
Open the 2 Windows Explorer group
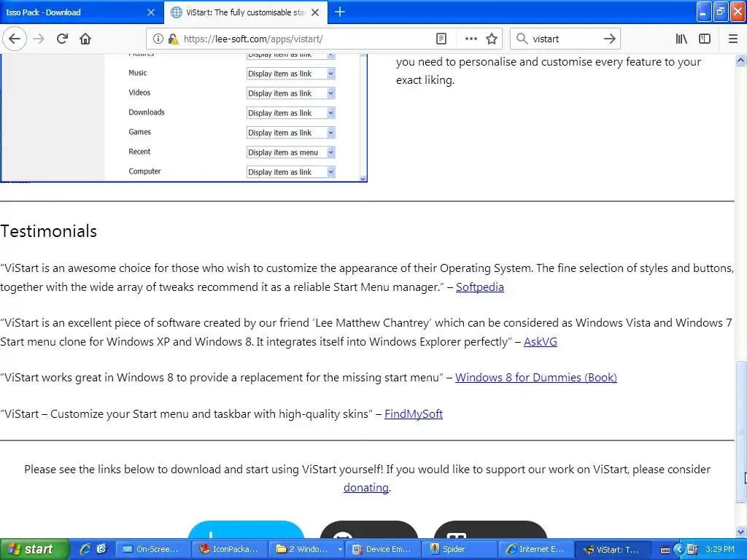click(x=307, y=549)
